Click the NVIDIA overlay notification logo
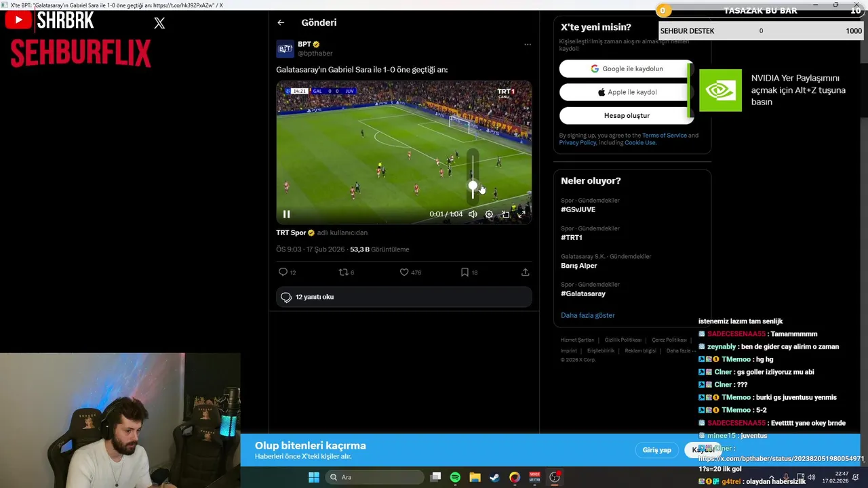868x488 pixels. click(x=720, y=90)
